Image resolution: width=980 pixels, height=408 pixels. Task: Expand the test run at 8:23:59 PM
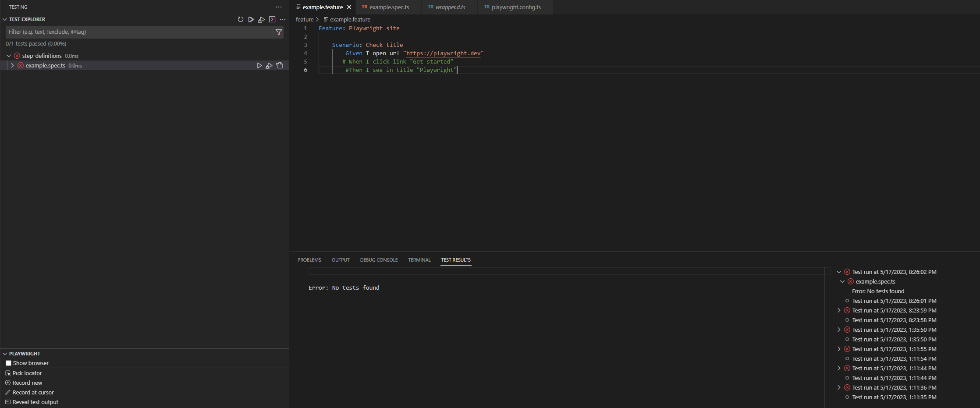coord(839,310)
